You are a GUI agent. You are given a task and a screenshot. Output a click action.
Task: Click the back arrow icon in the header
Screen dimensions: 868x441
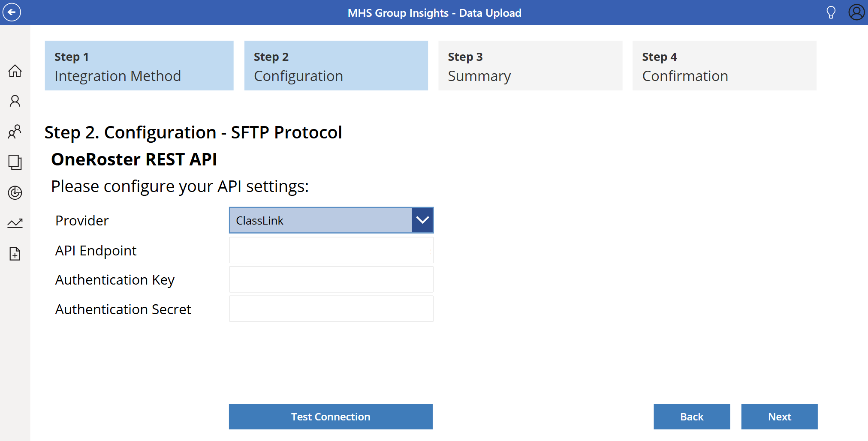pyautogui.click(x=12, y=12)
